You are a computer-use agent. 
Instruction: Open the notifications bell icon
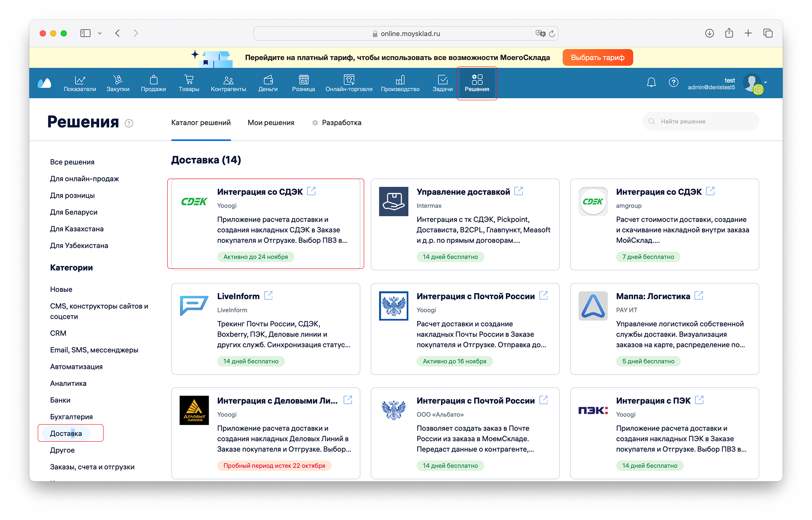[651, 82]
